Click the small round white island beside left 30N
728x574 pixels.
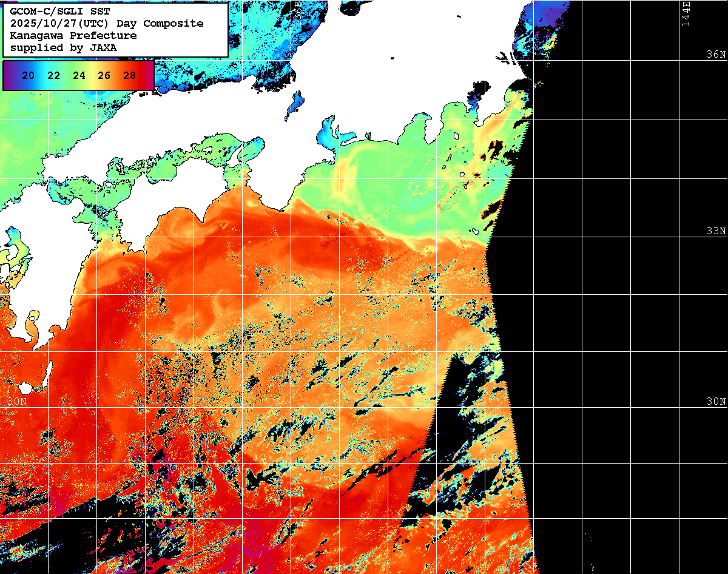pyautogui.click(x=25, y=388)
